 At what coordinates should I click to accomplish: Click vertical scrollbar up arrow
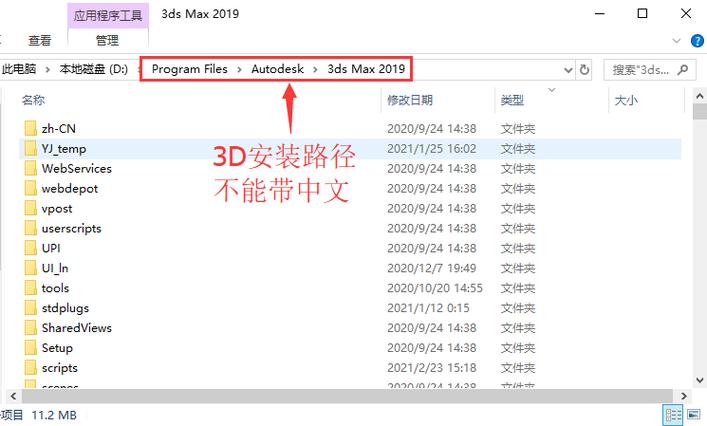[x=699, y=96]
